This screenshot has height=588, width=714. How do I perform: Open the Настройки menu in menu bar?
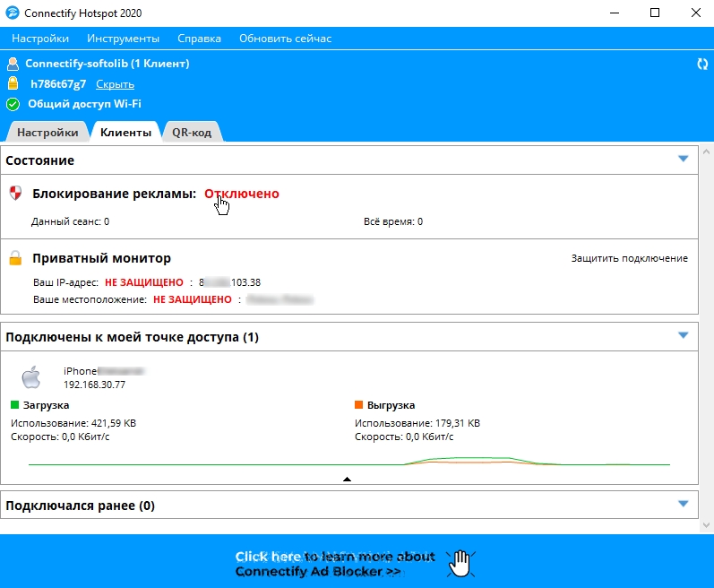40,39
